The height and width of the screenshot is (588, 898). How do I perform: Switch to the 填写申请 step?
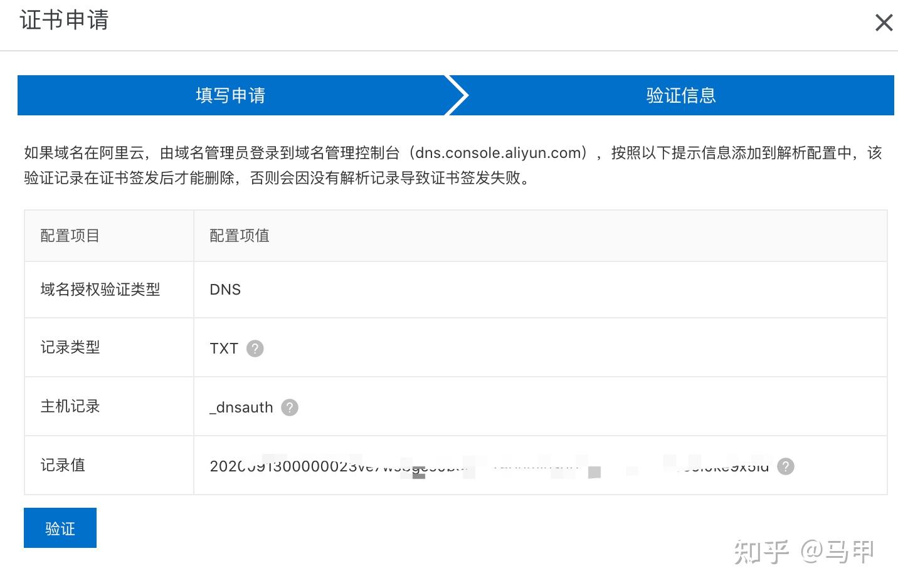[231, 95]
